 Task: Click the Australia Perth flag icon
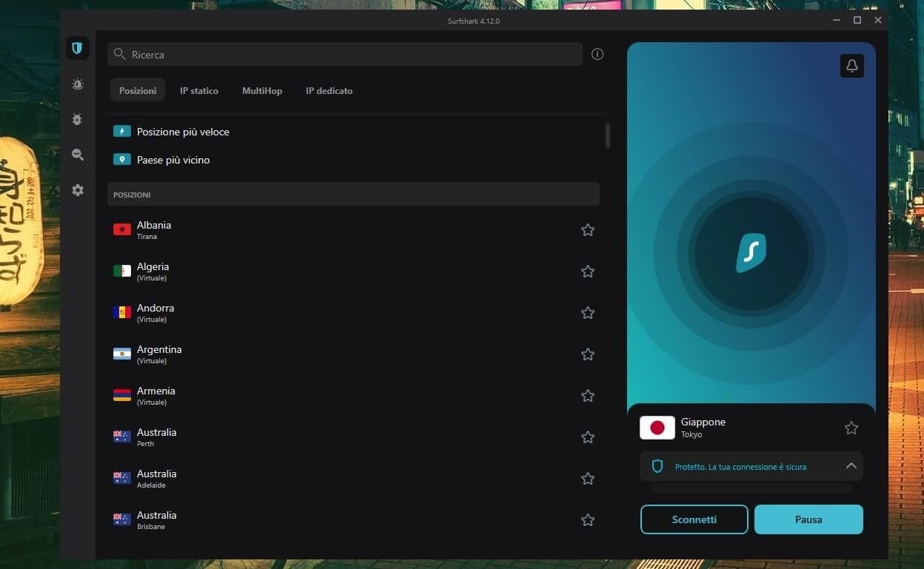coord(122,437)
